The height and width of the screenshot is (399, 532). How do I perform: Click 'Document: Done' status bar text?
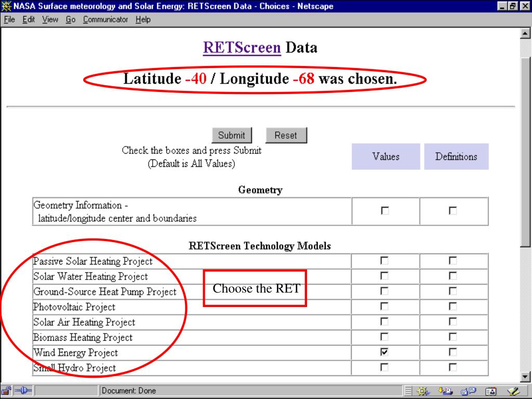coord(129,391)
